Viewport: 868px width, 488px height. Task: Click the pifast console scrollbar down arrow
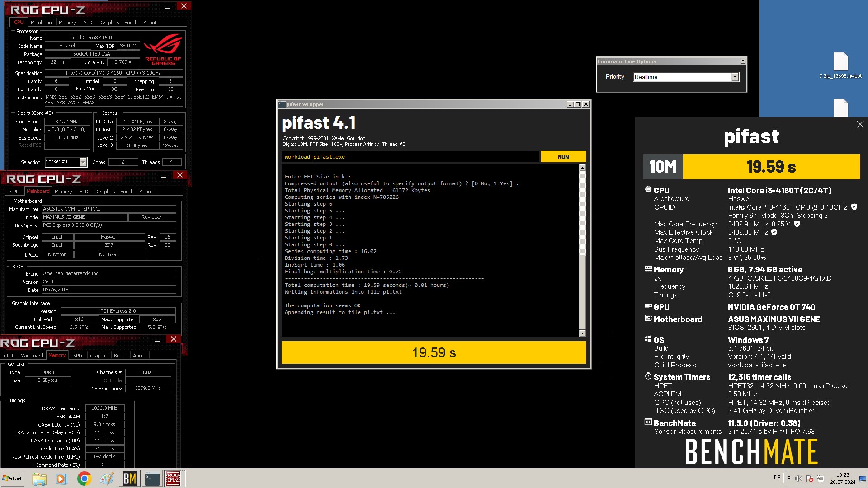click(x=582, y=333)
